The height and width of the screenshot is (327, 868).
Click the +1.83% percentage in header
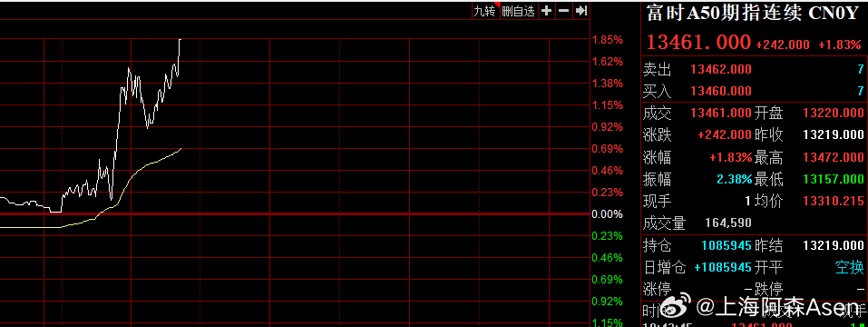(x=840, y=45)
